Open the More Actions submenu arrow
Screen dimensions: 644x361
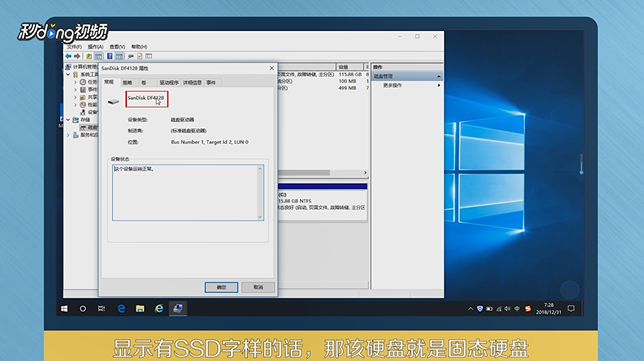[x=439, y=85]
